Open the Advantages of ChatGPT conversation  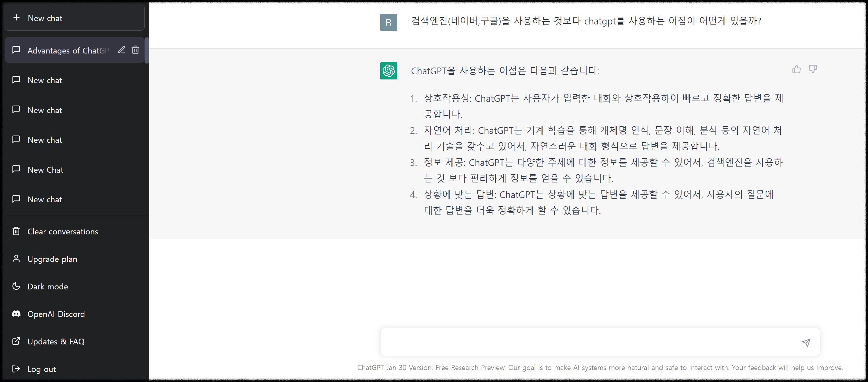[75, 50]
